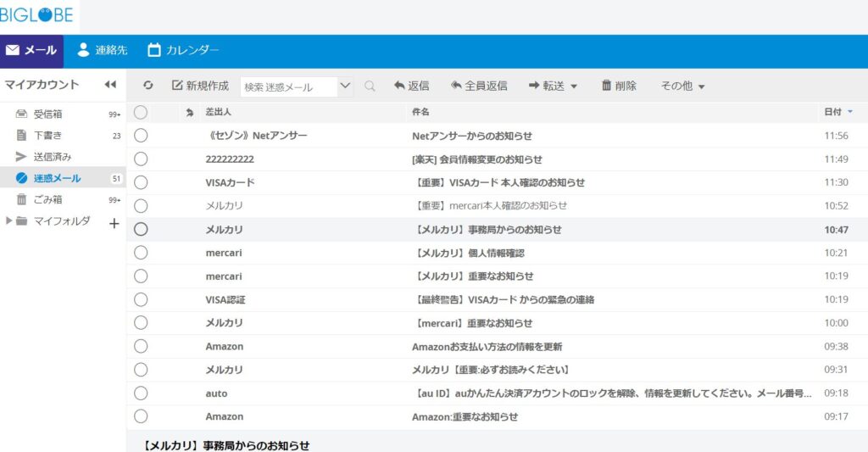868x452 pixels.
Task: Switch to the カレンダー tab
Action: pos(183,50)
